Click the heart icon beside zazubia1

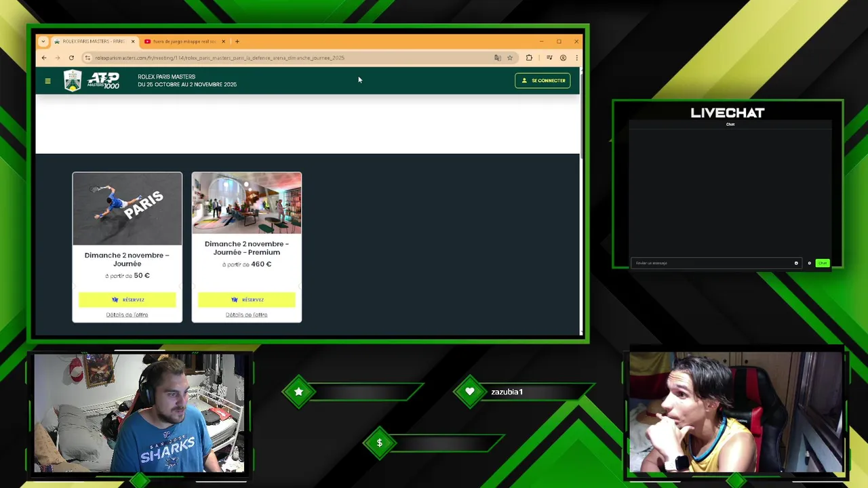pyautogui.click(x=470, y=392)
